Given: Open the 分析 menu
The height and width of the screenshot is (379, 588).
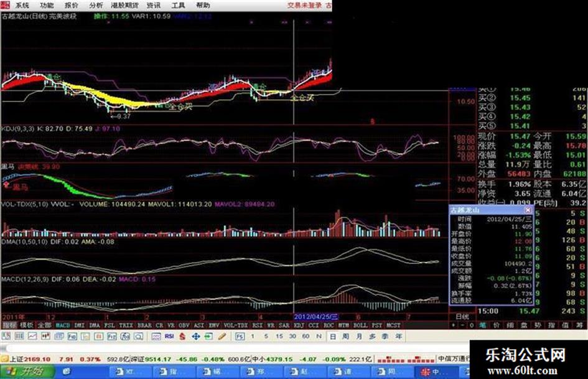Looking at the screenshot, I should pos(96,5).
